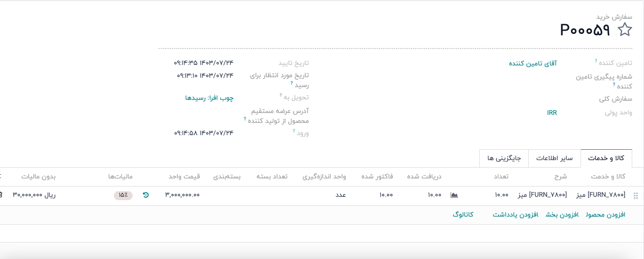Open the چوب افرا: رسیدها delivery link

pos(209,98)
